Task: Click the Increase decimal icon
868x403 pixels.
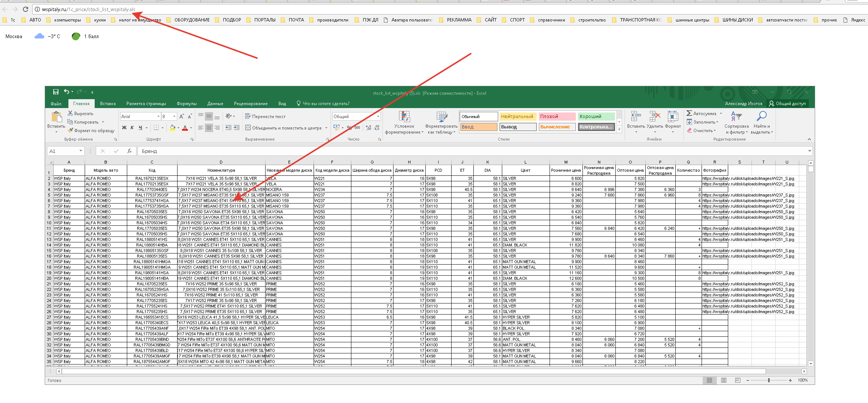Action: tap(368, 128)
